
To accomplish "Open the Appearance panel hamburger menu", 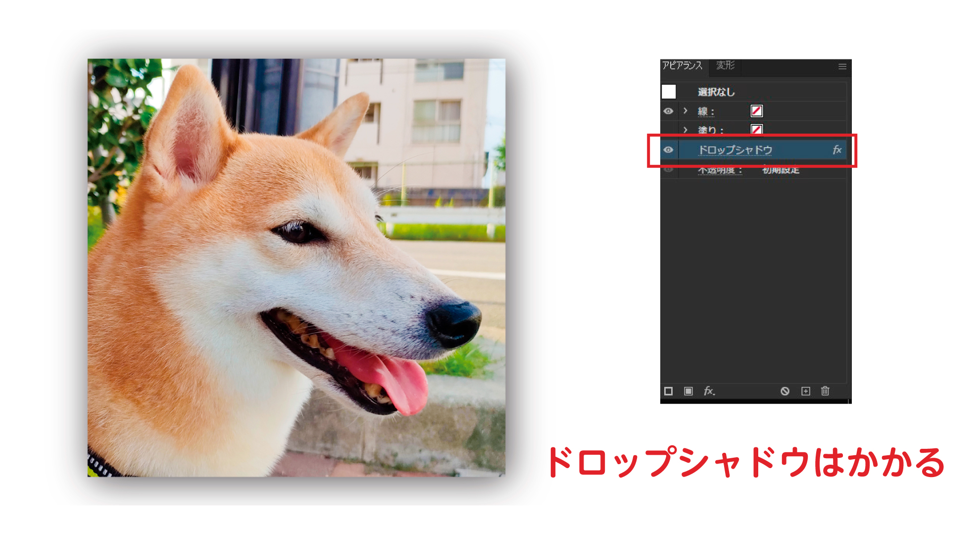I will 842,66.
